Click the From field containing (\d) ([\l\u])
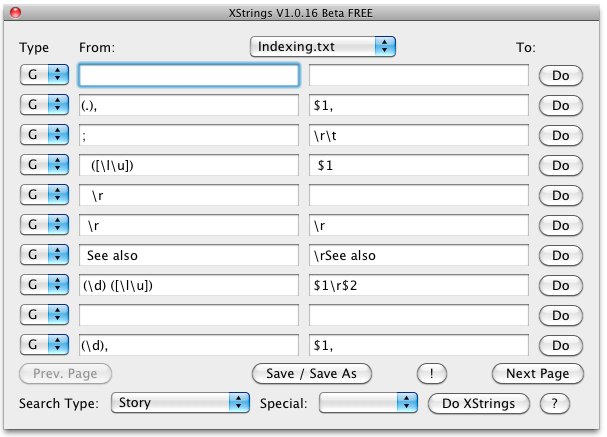The width and height of the screenshot is (607, 437). pyautogui.click(x=189, y=285)
